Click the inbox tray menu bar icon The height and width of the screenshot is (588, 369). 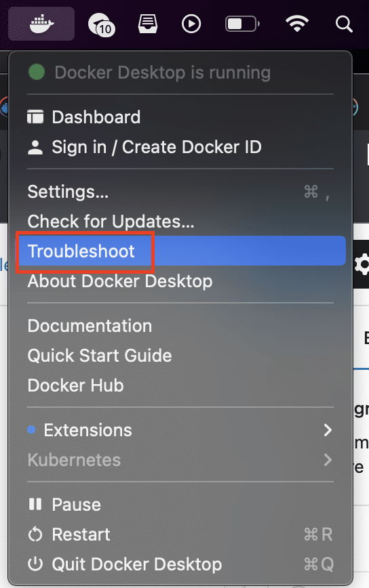147,24
